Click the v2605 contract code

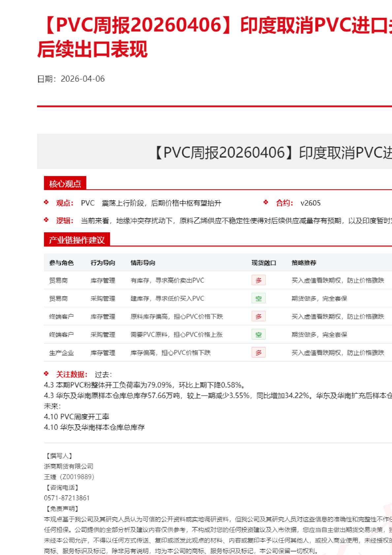point(310,203)
